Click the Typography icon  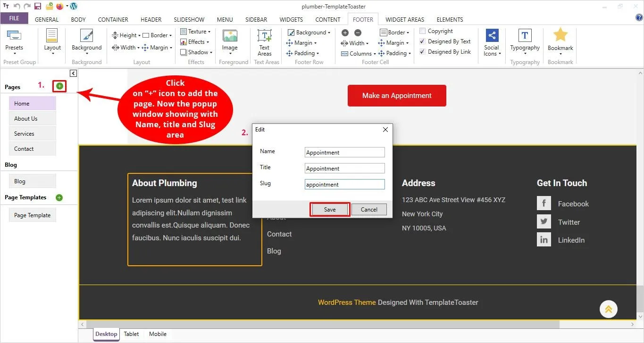(525, 36)
